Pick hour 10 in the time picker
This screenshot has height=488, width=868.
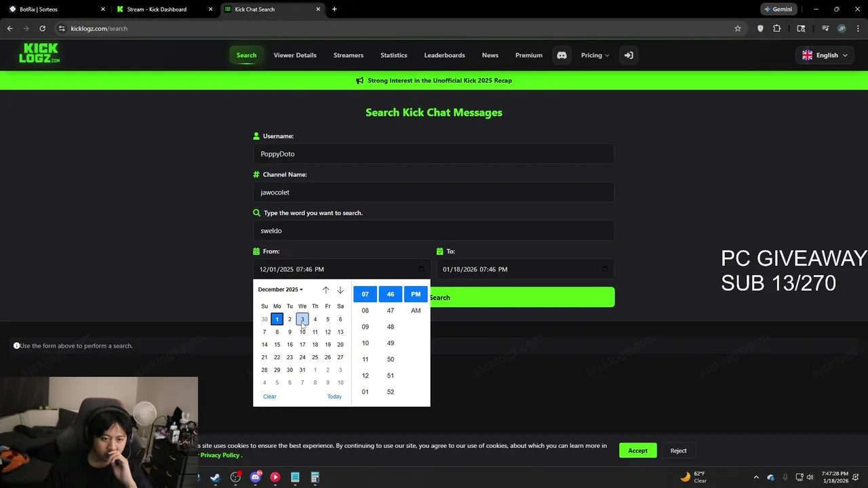click(x=365, y=343)
